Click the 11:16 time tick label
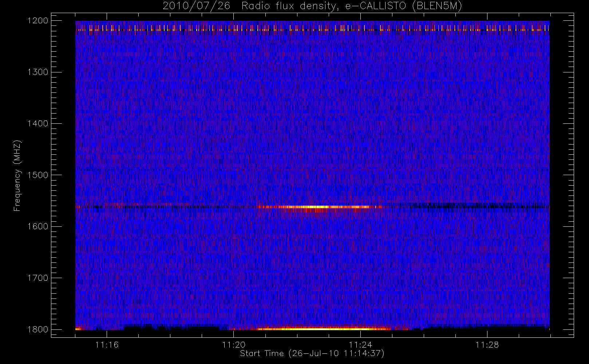Screen dimensions: 589x364 point(107,345)
